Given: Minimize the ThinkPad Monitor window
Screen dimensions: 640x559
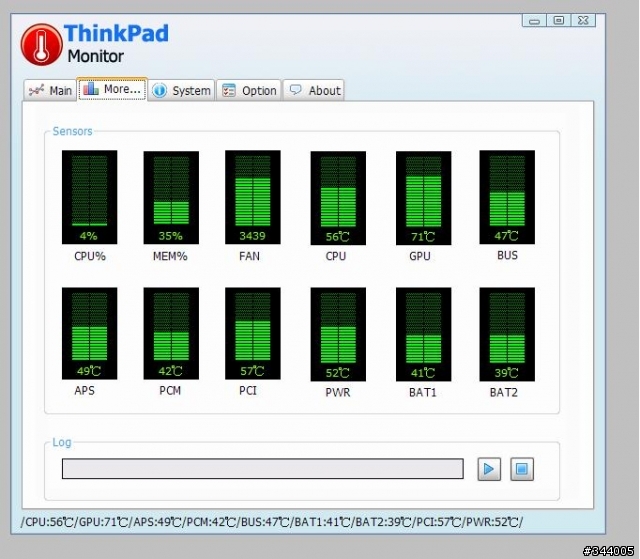Looking at the screenshot, I should 534,20.
